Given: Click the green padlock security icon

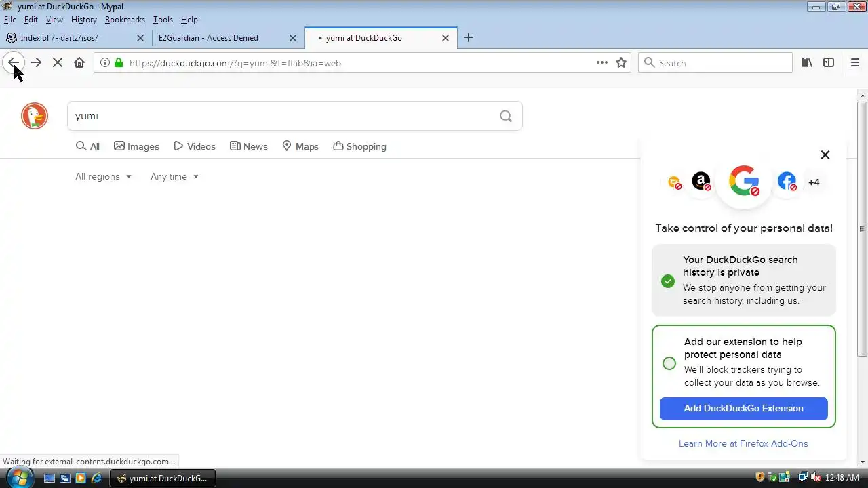Looking at the screenshot, I should (x=119, y=63).
